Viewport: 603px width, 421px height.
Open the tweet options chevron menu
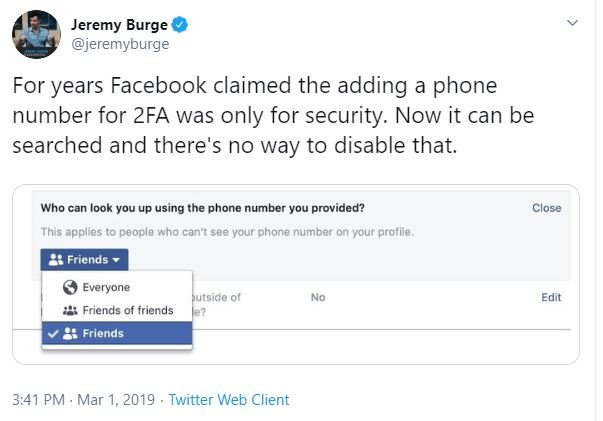(571, 22)
